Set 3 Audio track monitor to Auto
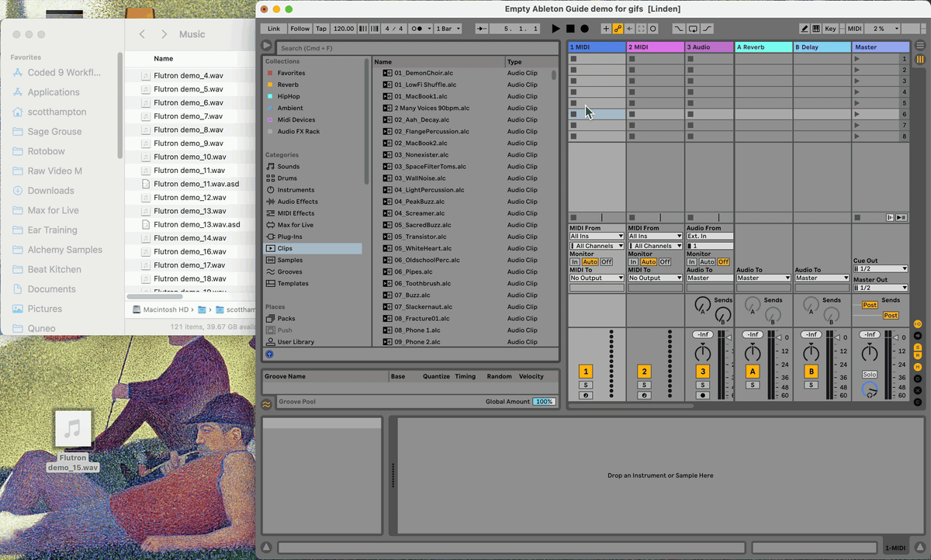Image resolution: width=931 pixels, height=560 pixels. point(707,262)
